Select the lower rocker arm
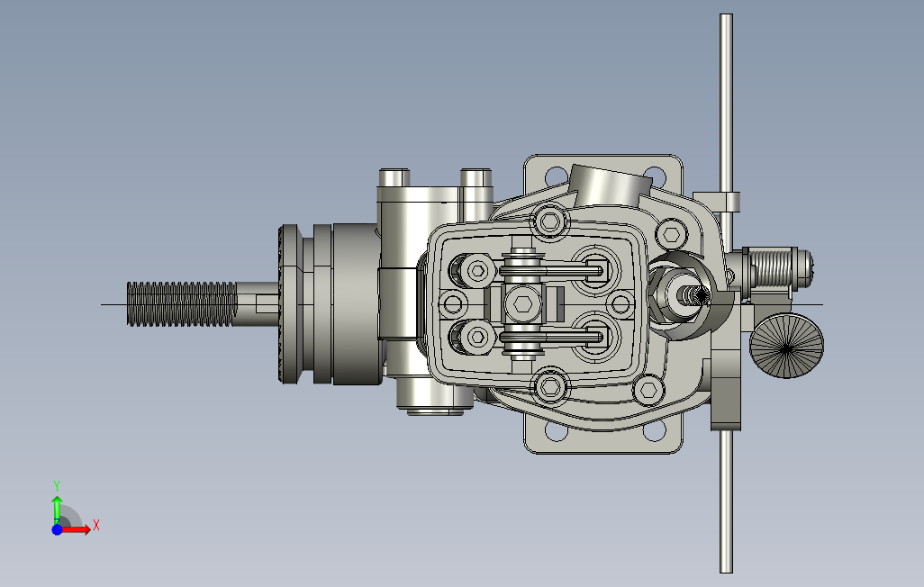 553,338
